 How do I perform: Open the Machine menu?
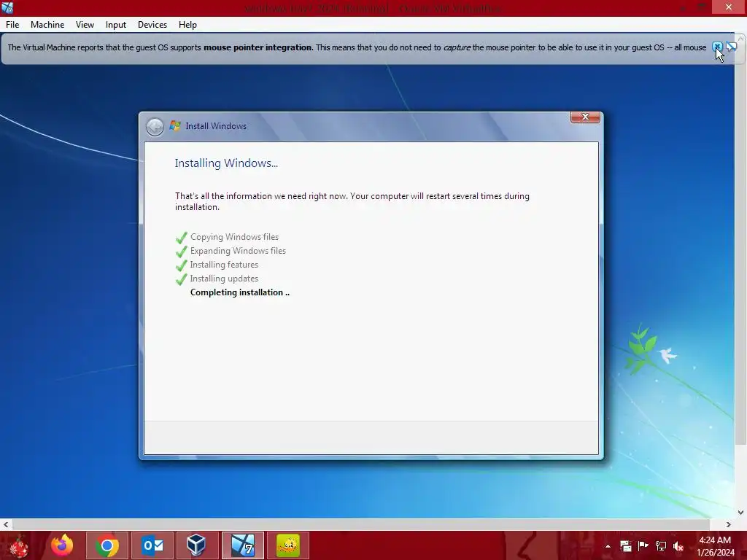pyautogui.click(x=47, y=25)
